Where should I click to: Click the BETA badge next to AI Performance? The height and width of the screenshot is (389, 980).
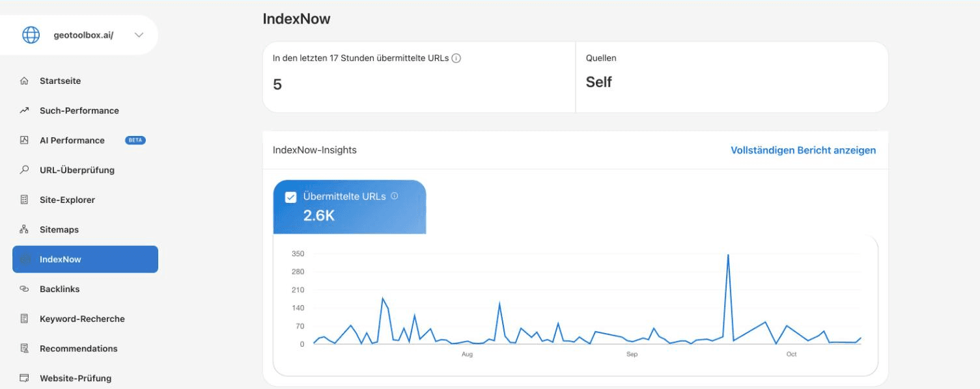135,141
